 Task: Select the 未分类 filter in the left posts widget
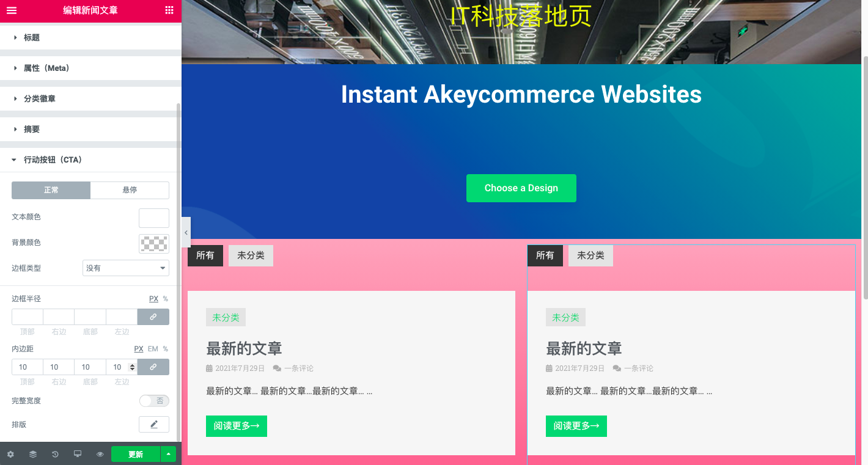(251, 255)
